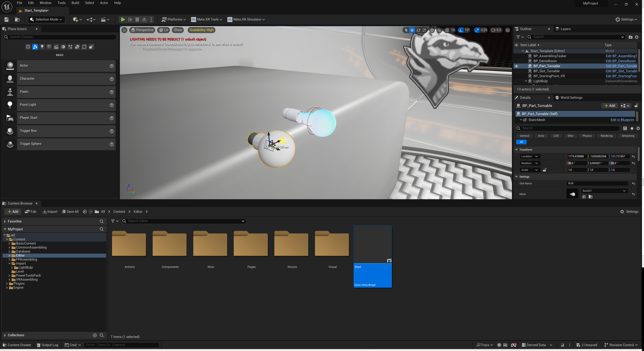The width and height of the screenshot is (644, 351).
Task: Toggle the Scale lock icon
Action: click(x=545, y=170)
